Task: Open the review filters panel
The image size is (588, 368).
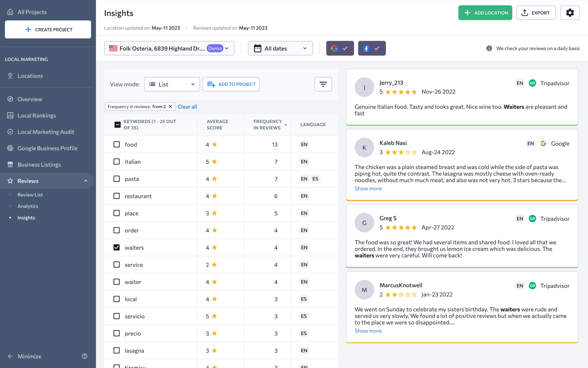Action: (323, 84)
